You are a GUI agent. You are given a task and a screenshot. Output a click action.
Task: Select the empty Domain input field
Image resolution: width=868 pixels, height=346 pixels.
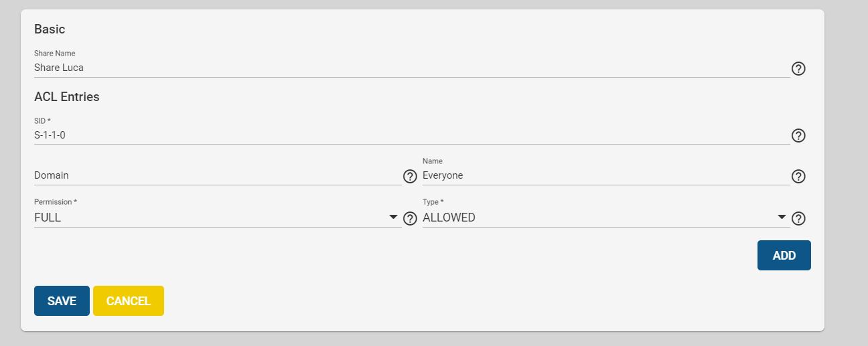coord(218,175)
